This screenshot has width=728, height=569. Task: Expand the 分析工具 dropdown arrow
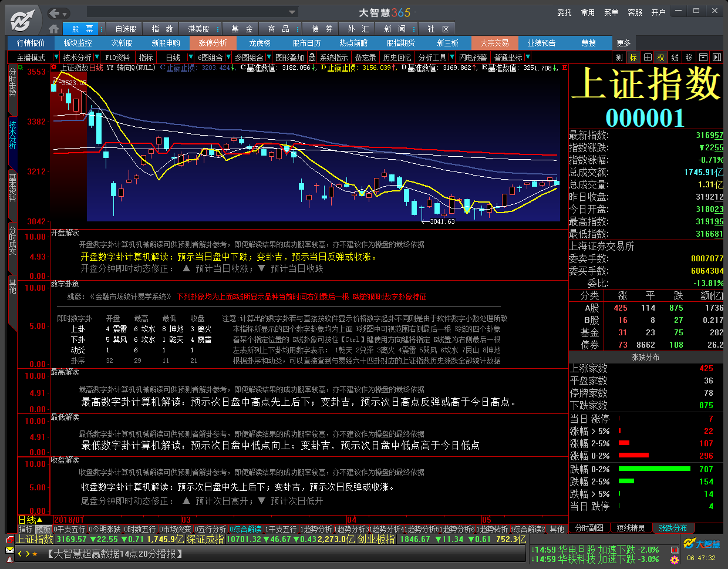pyautogui.click(x=451, y=58)
